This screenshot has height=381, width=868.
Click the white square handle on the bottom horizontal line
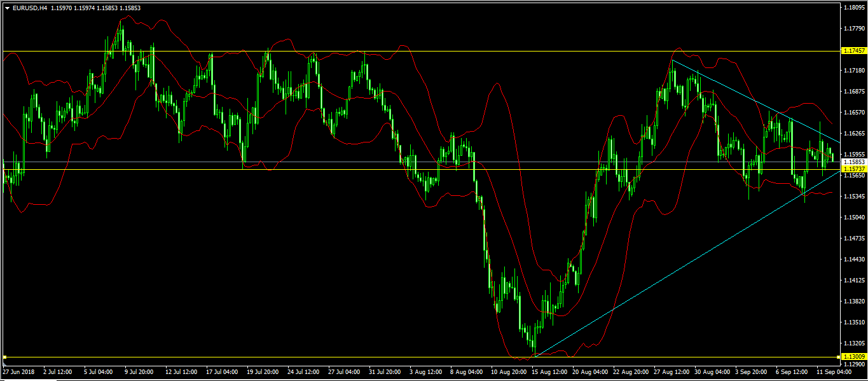4,357
